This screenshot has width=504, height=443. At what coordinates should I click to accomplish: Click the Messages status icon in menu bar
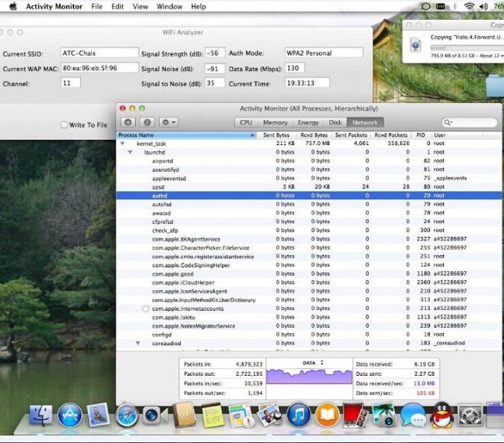click(425, 6)
